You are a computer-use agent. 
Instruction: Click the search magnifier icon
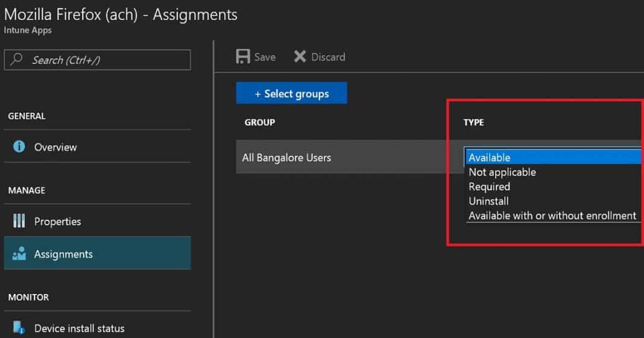(16, 59)
